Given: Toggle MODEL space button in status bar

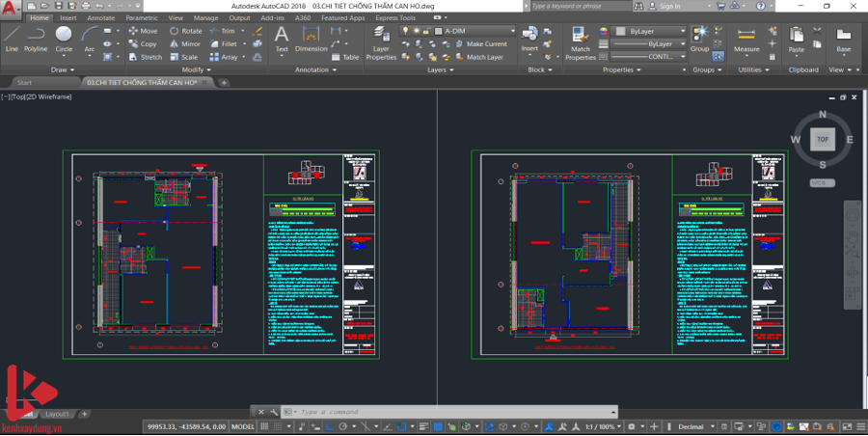Looking at the screenshot, I should tap(244, 426).
